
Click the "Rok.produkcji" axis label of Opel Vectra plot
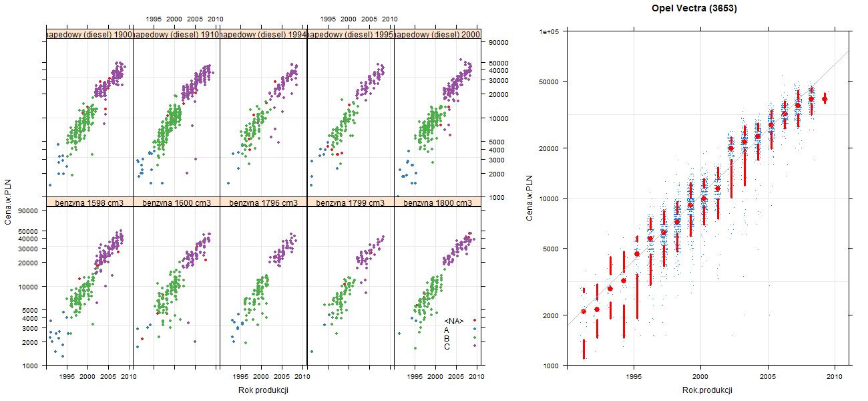[x=708, y=390]
